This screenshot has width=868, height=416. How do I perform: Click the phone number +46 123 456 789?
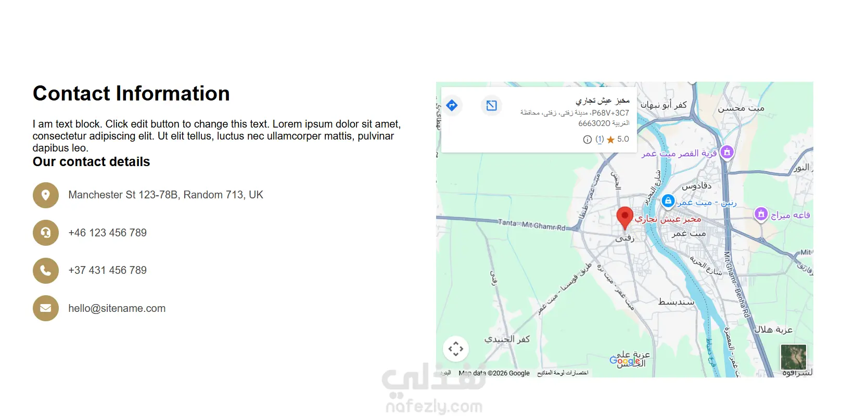click(x=108, y=233)
